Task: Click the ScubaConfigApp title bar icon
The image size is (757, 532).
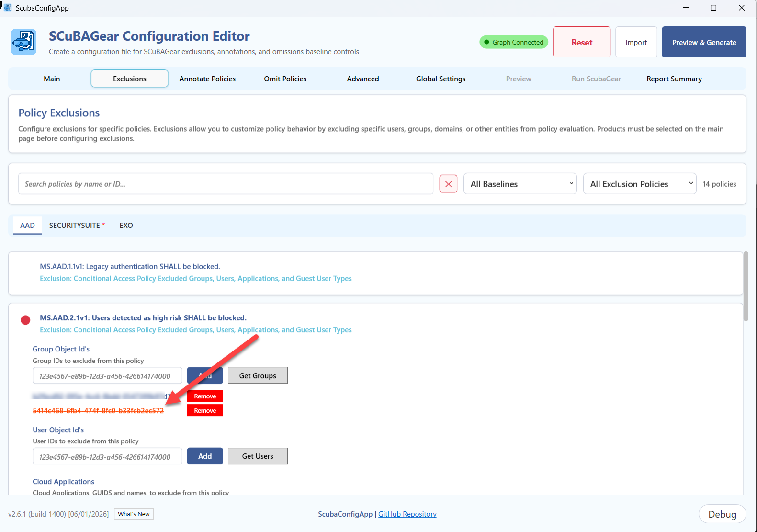Action: 8,8
